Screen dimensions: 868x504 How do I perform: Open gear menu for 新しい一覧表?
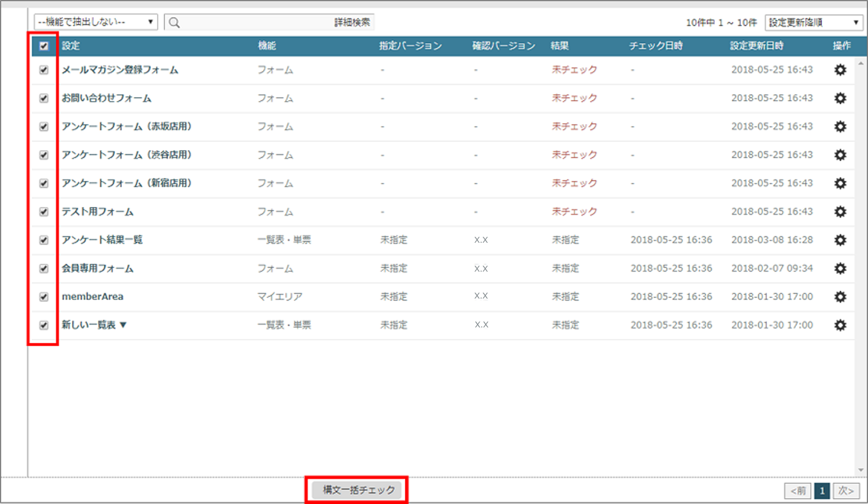[x=840, y=325]
